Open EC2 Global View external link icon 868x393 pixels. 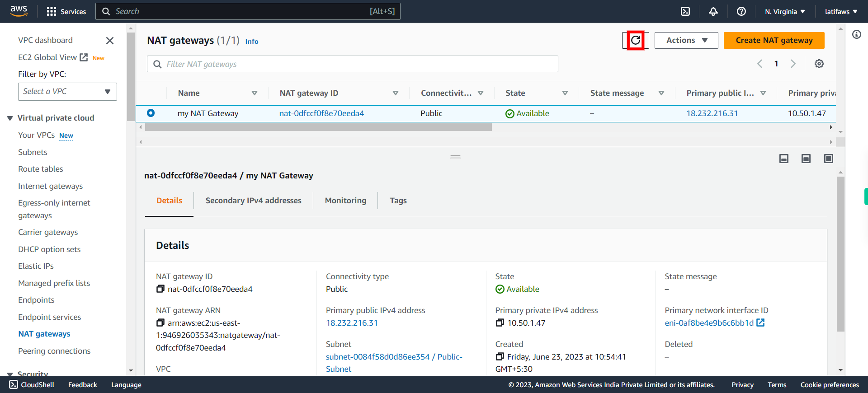(x=84, y=57)
